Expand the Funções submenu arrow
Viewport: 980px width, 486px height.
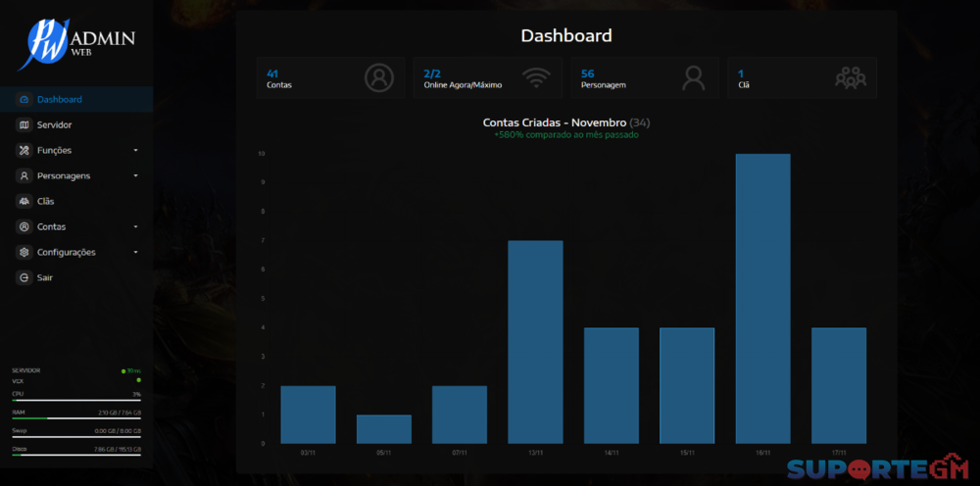click(135, 151)
